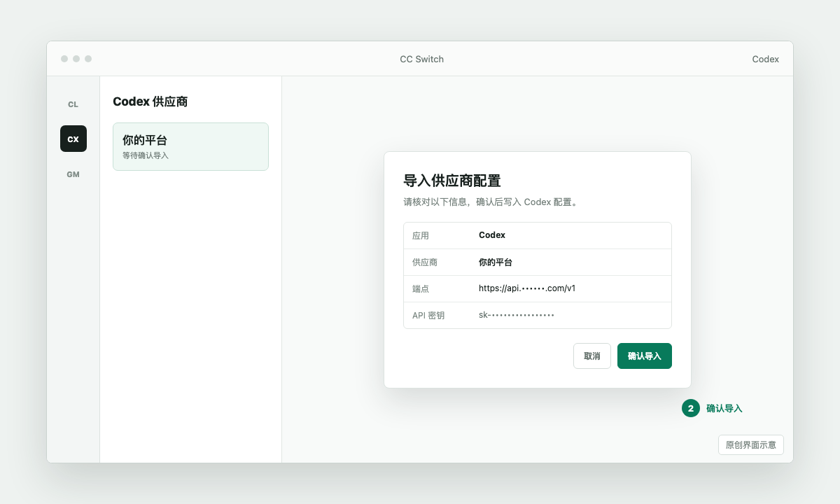Click the 端点 row label
This screenshot has height=504, width=840.
[x=421, y=288]
